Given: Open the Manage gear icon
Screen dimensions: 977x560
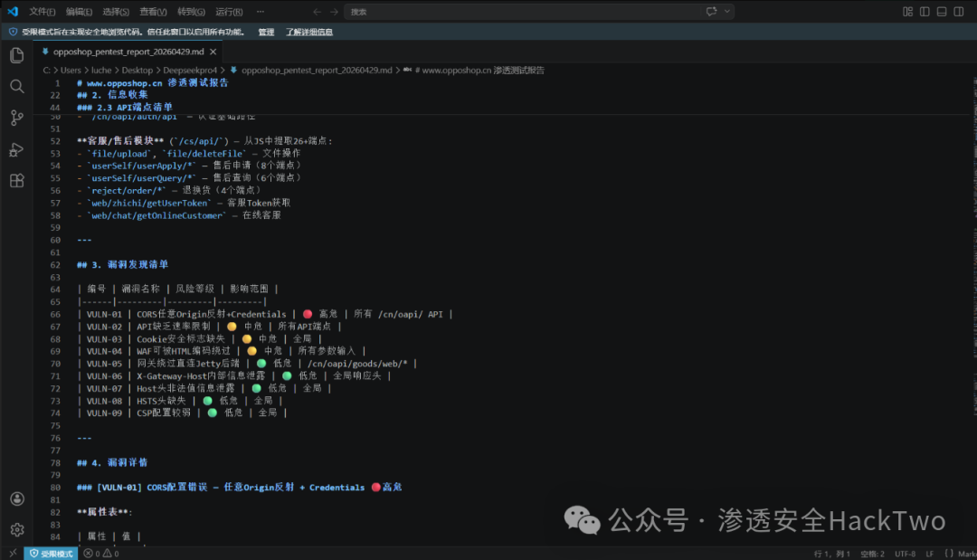Looking at the screenshot, I should tap(17, 530).
